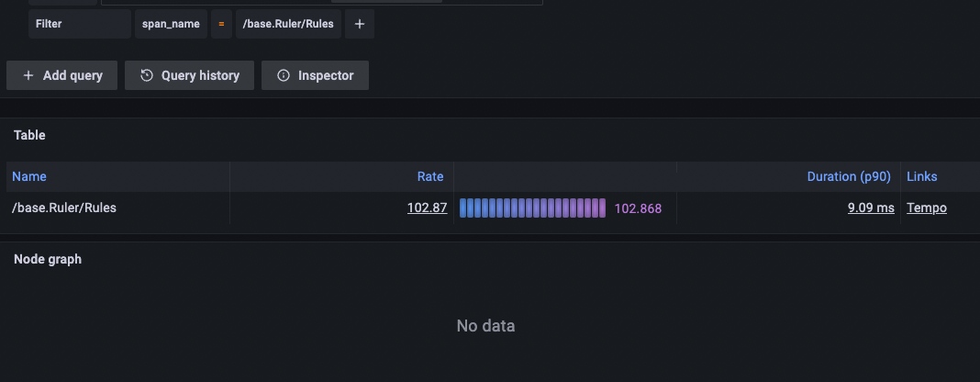Follow the Tempo link in the row
The height and width of the screenshot is (382, 980).
[x=927, y=208]
